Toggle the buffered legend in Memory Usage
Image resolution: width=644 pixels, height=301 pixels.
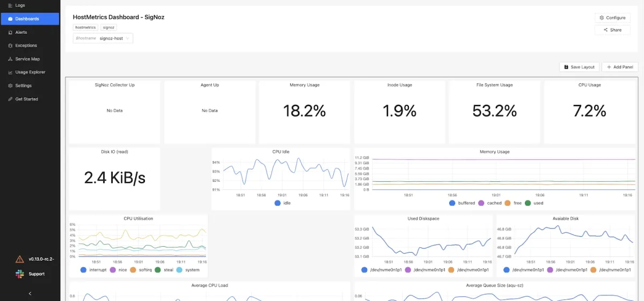click(x=462, y=203)
